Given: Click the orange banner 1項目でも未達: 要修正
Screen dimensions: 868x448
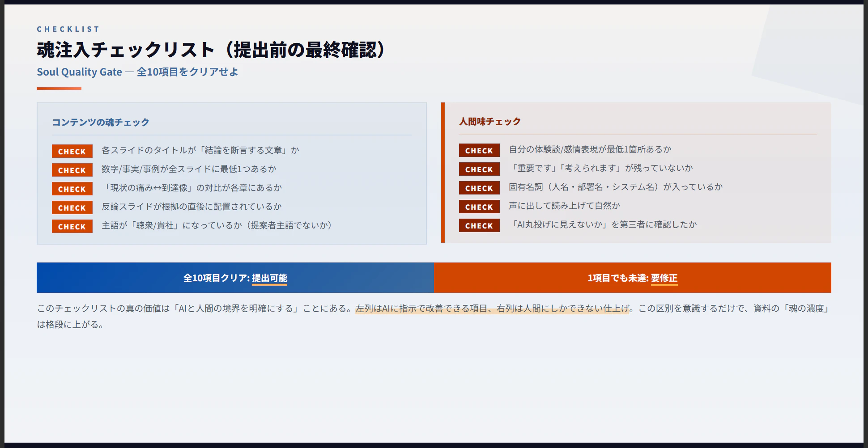Looking at the screenshot, I should (x=633, y=278).
